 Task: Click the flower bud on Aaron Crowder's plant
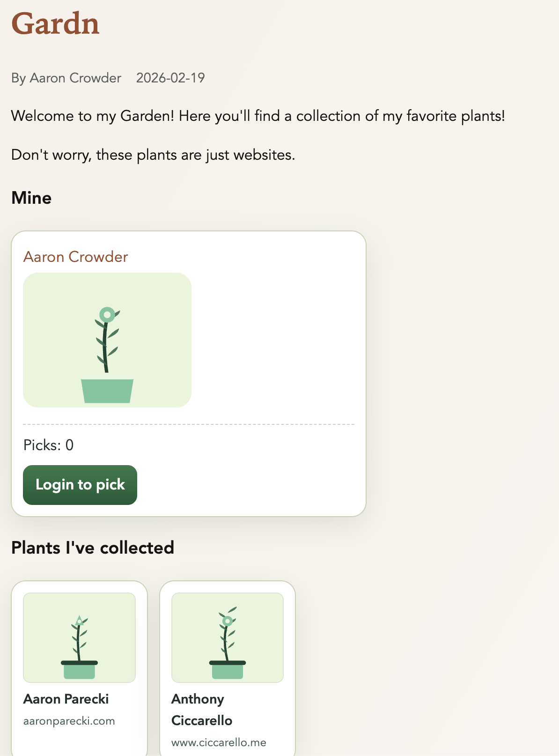tap(107, 315)
